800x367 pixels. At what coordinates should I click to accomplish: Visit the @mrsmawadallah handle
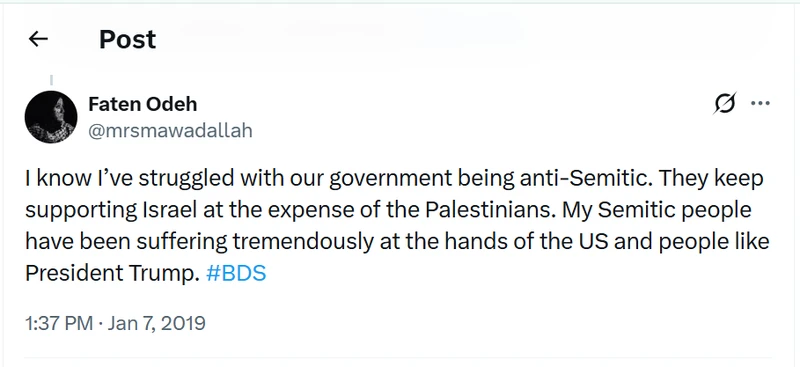pyautogui.click(x=170, y=131)
